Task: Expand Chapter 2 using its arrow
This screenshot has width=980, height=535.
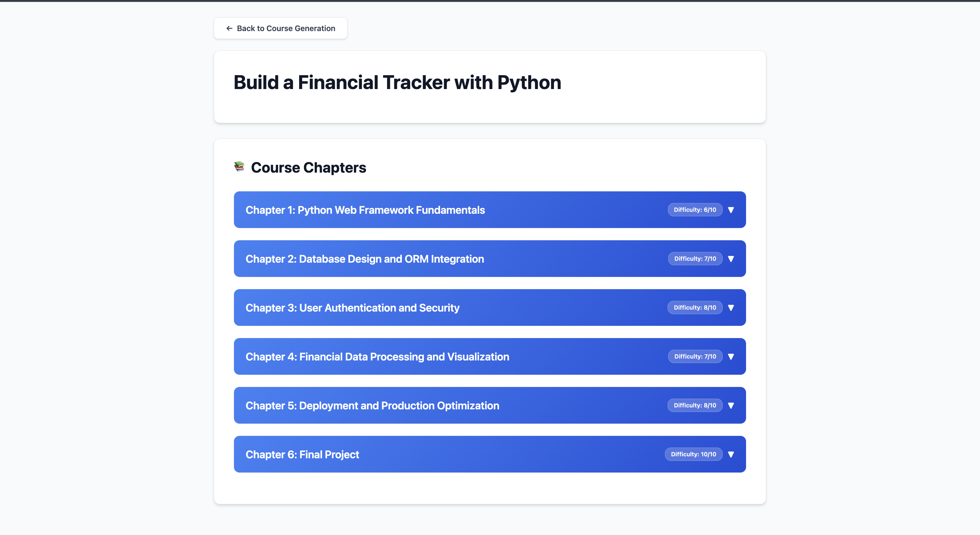Action: 731,258
